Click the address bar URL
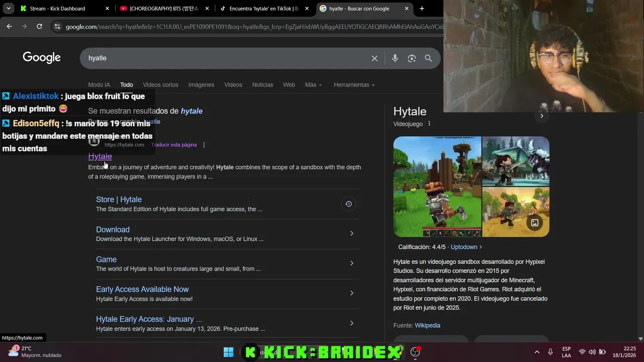 click(x=254, y=27)
